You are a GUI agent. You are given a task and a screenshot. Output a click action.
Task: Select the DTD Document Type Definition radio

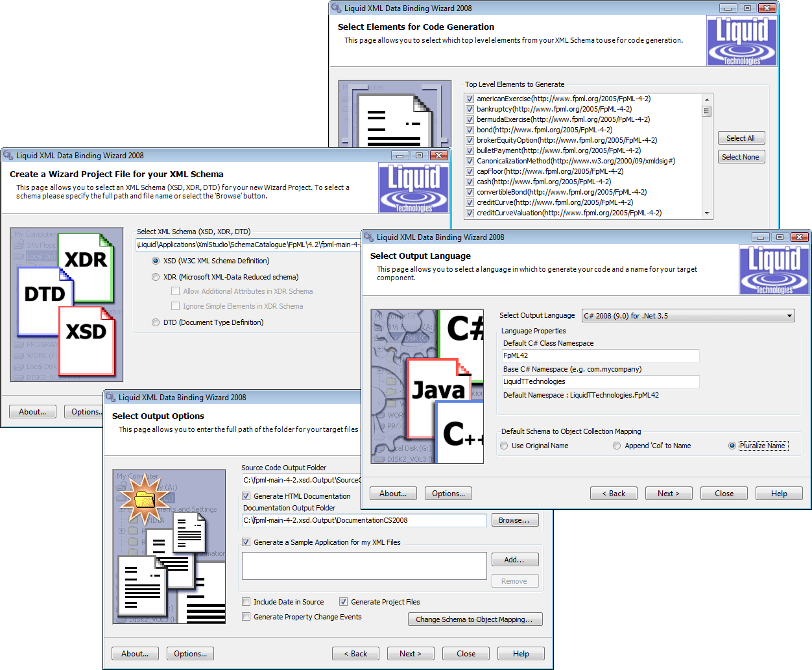[x=156, y=322]
